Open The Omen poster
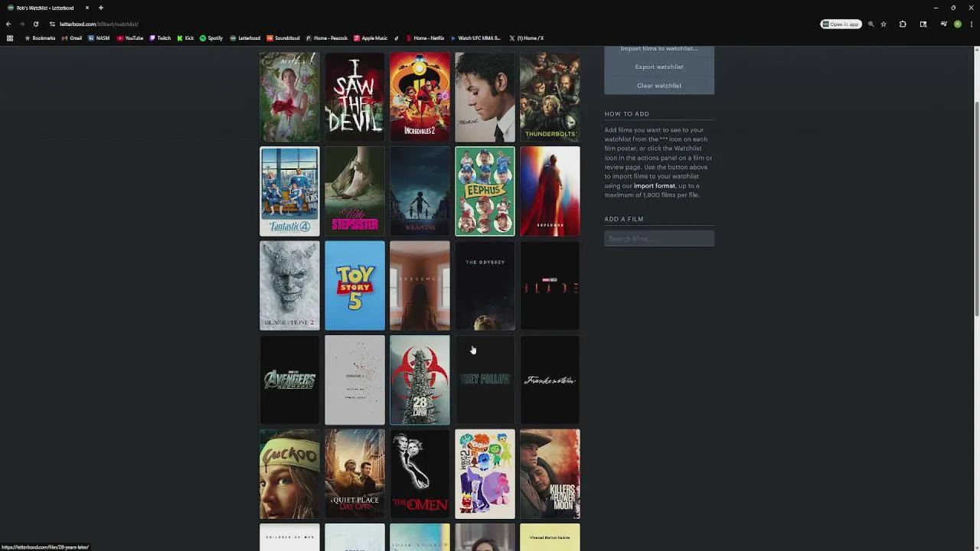This screenshot has height=551, width=980. click(420, 474)
